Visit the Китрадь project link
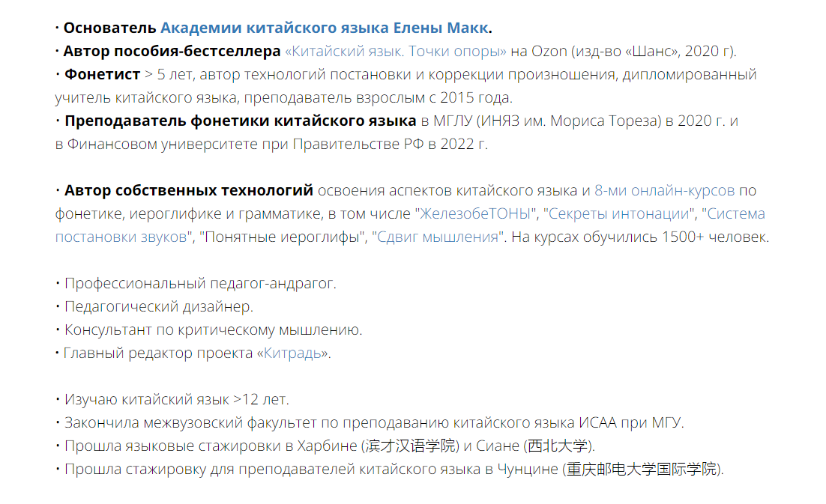Screen dimensions: 826x504 (x=295, y=353)
